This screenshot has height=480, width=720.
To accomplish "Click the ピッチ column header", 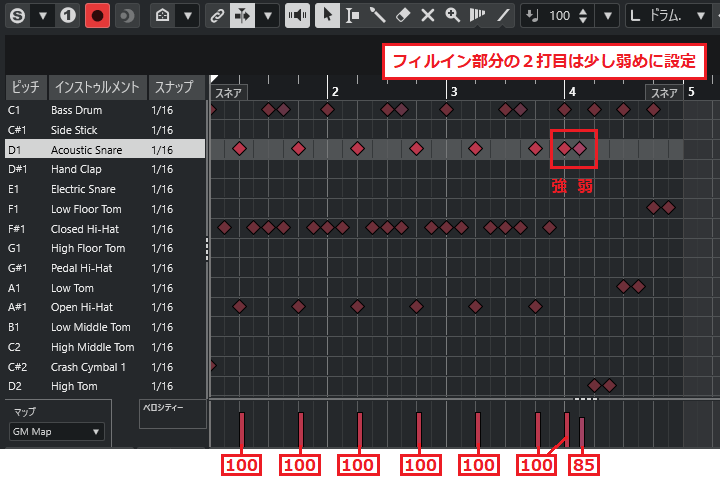I will click(x=26, y=87).
